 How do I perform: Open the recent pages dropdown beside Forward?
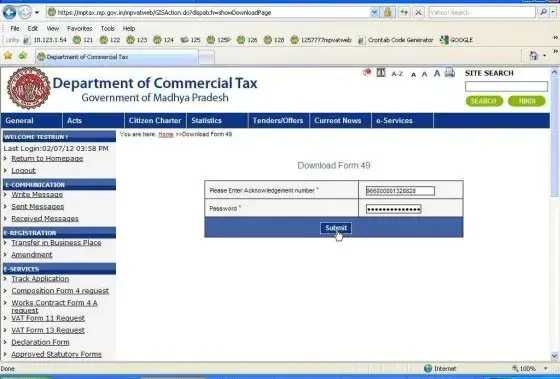(x=37, y=13)
